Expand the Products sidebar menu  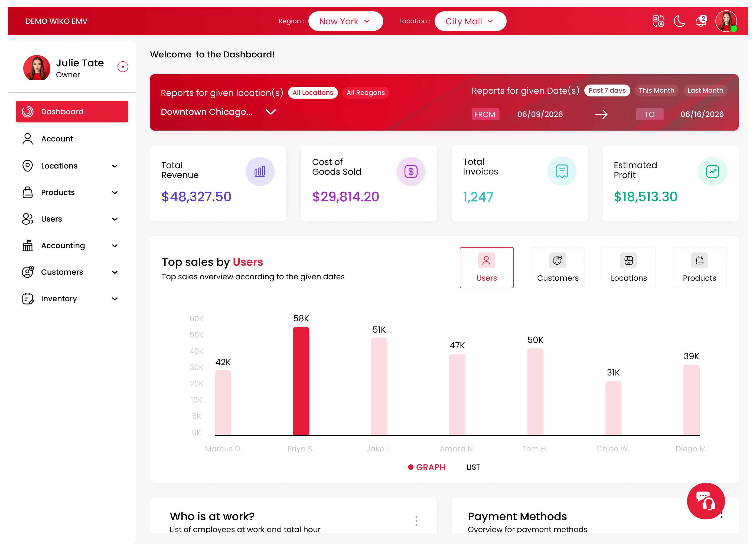pos(115,192)
